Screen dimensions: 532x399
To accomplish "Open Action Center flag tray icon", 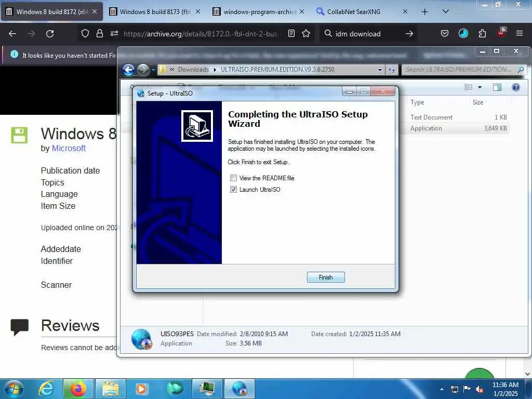I will 467,389.
